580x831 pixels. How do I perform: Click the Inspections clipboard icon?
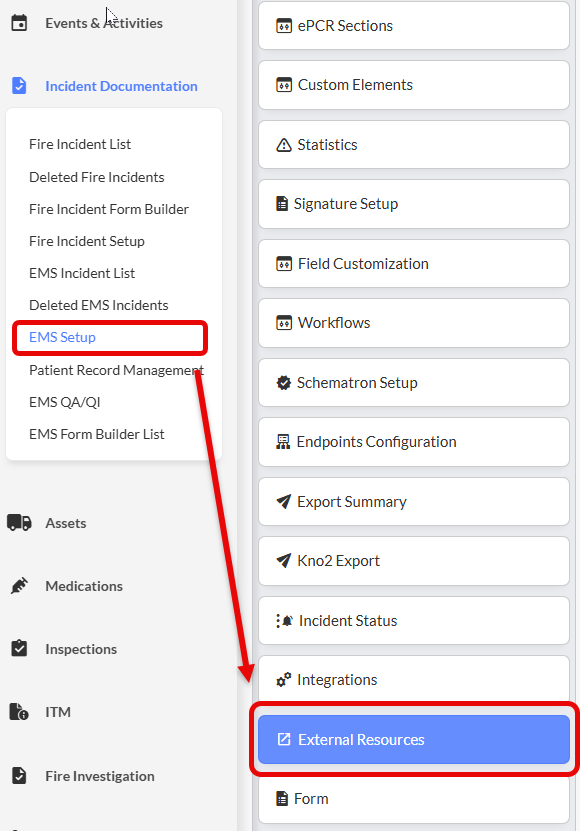(x=19, y=648)
